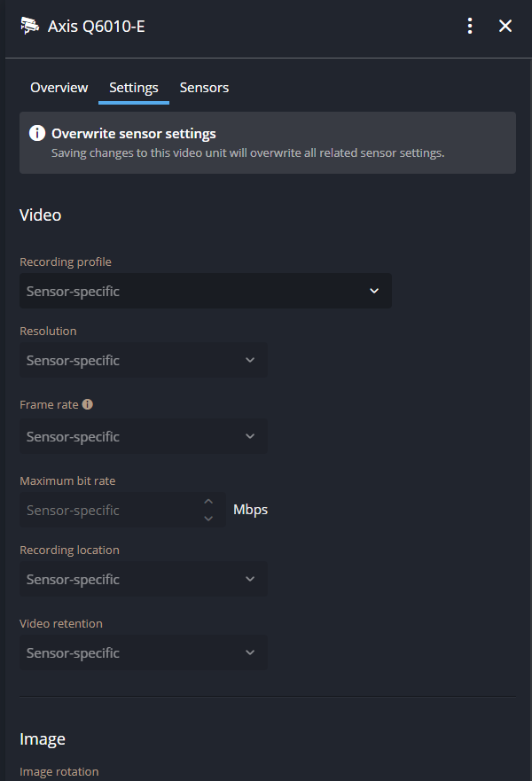The width and height of the screenshot is (532, 781).
Task: Click the camera icon in the title bar
Action: [x=29, y=26]
